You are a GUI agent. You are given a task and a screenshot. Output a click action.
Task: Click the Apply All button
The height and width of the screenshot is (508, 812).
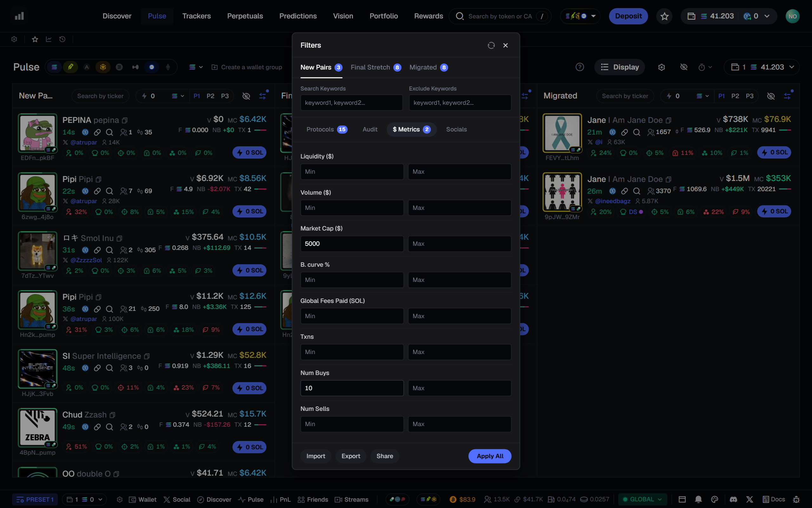point(490,456)
